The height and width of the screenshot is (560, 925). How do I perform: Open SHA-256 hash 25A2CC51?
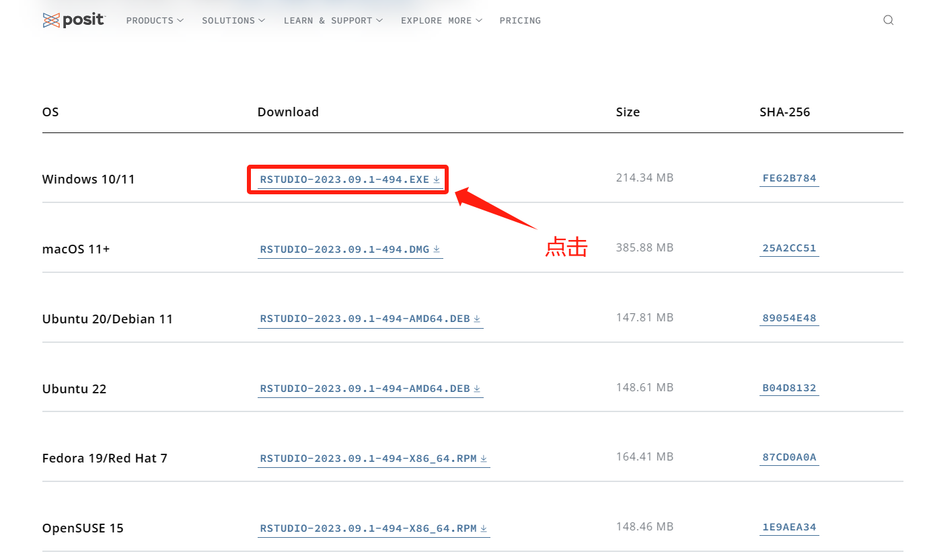coord(789,248)
